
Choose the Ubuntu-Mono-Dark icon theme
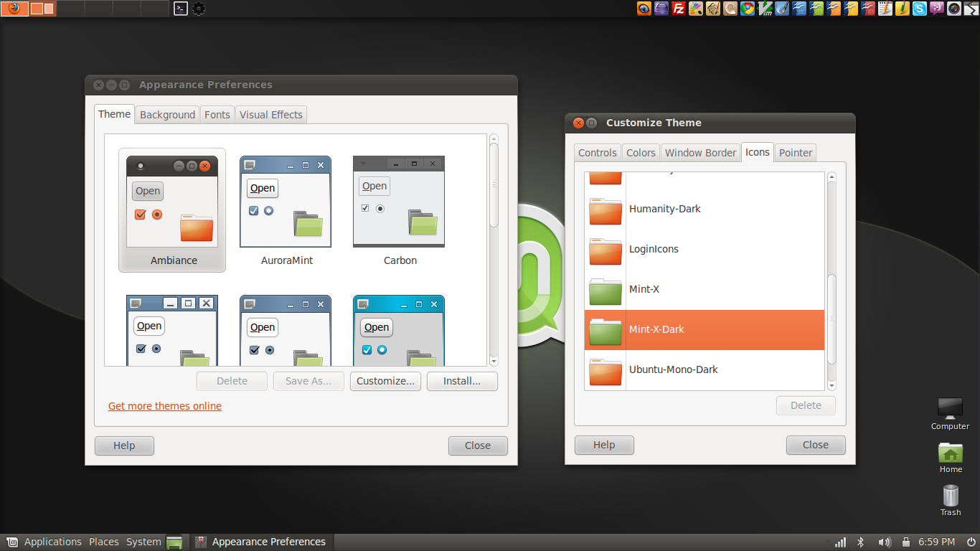click(x=705, y=369)
